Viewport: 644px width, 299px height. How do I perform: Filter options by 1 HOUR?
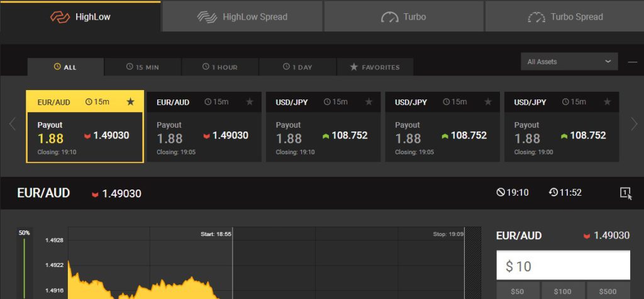(x=219, y=67)
